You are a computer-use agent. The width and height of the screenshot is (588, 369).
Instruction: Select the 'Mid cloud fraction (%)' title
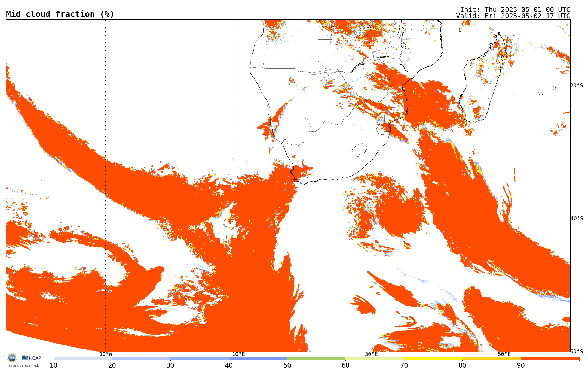60,14
